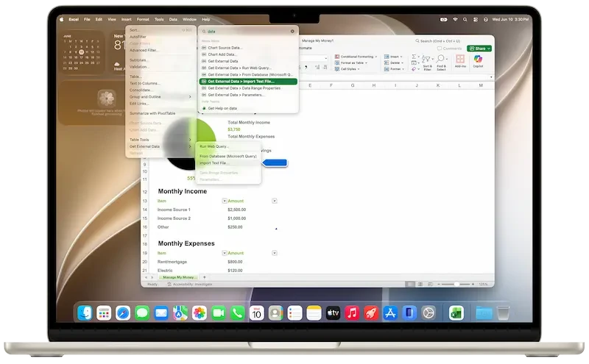Click the Comments button in Excel
The width and height of the screenshot is (589, 364).
click(449, 49)
